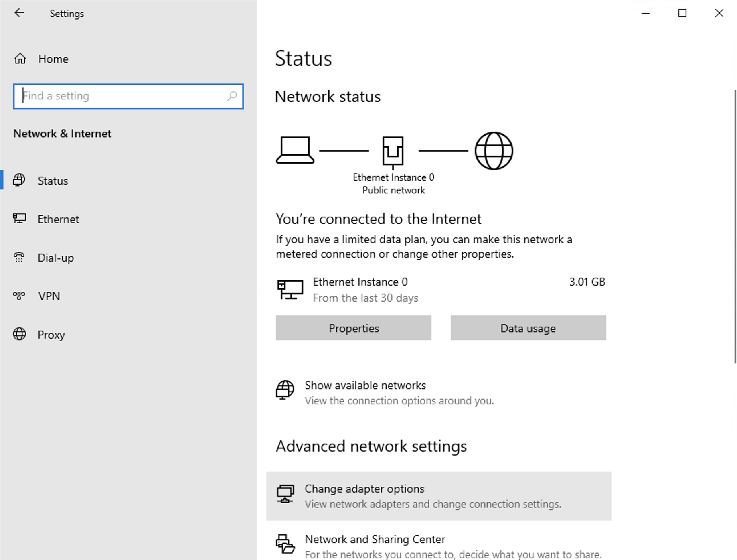Image resolution: width=737 pixels, height=560 pixels.
Task: Click the Proxy globe icon
Action: [19, 334]
